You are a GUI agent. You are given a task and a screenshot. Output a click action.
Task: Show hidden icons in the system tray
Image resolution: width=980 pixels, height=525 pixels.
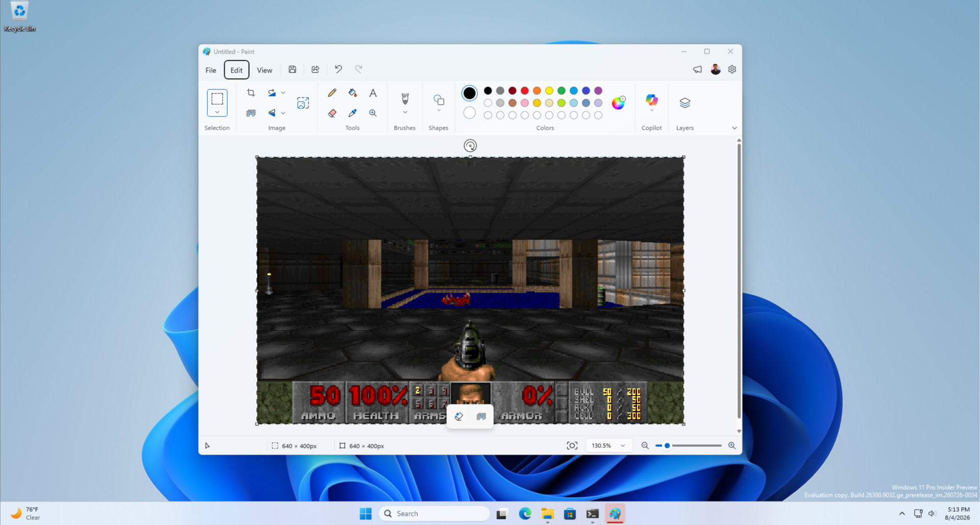(902, 513)
